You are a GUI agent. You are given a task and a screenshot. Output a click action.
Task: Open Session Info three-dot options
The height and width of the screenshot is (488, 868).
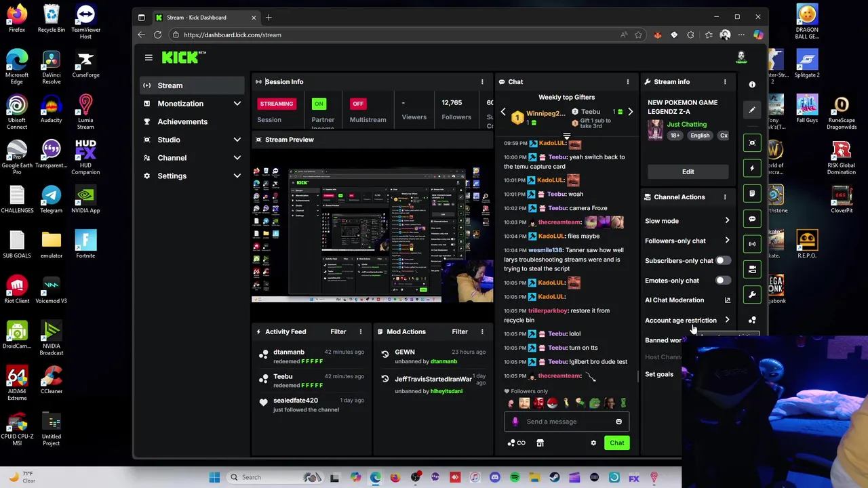click(482, 82)
